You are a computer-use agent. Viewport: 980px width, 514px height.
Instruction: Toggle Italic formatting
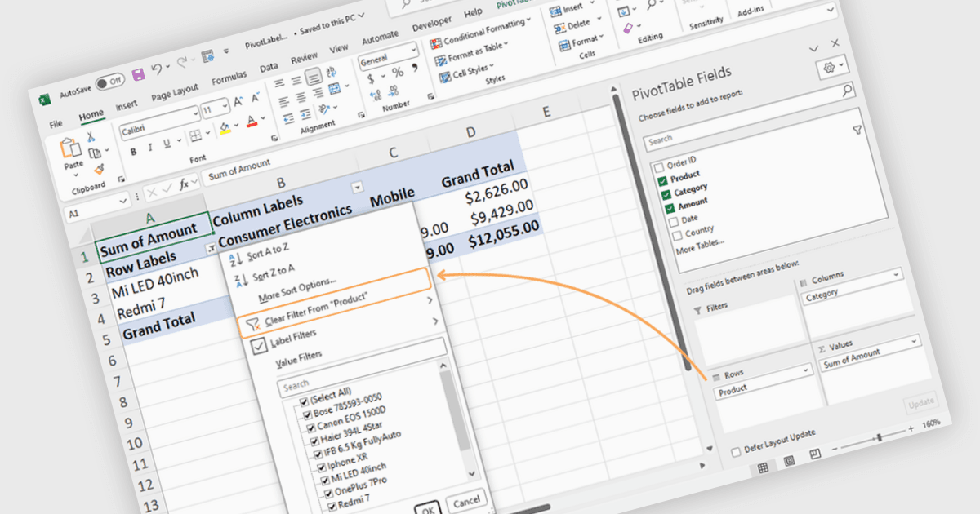coord(150,147)
